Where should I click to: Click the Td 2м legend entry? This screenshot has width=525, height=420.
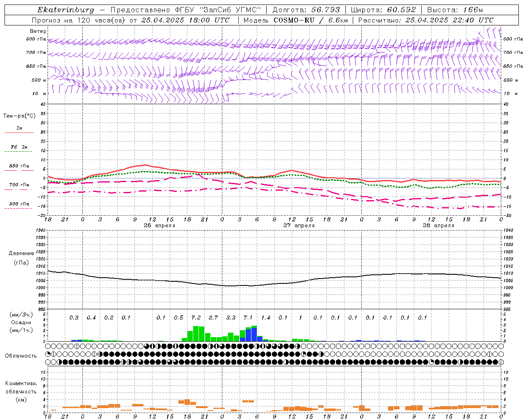tap(19, 147)
